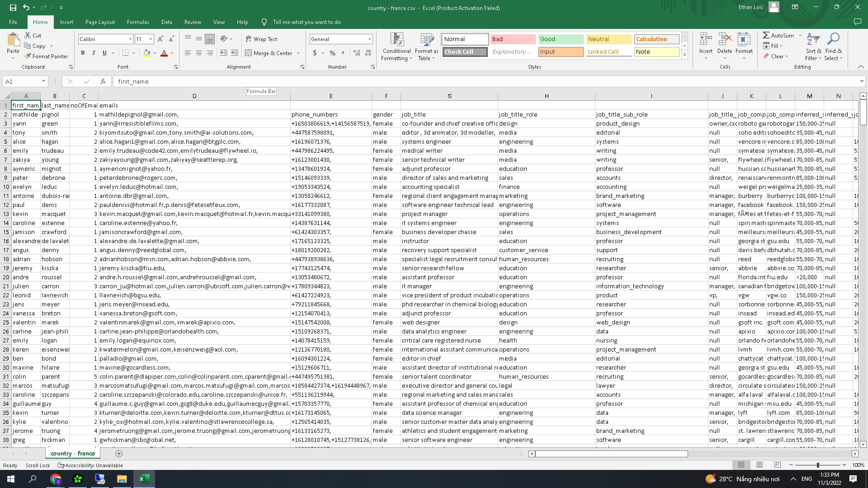The image size is (868, 488).
Task: Switch to the Review tab
Action: 193,22
